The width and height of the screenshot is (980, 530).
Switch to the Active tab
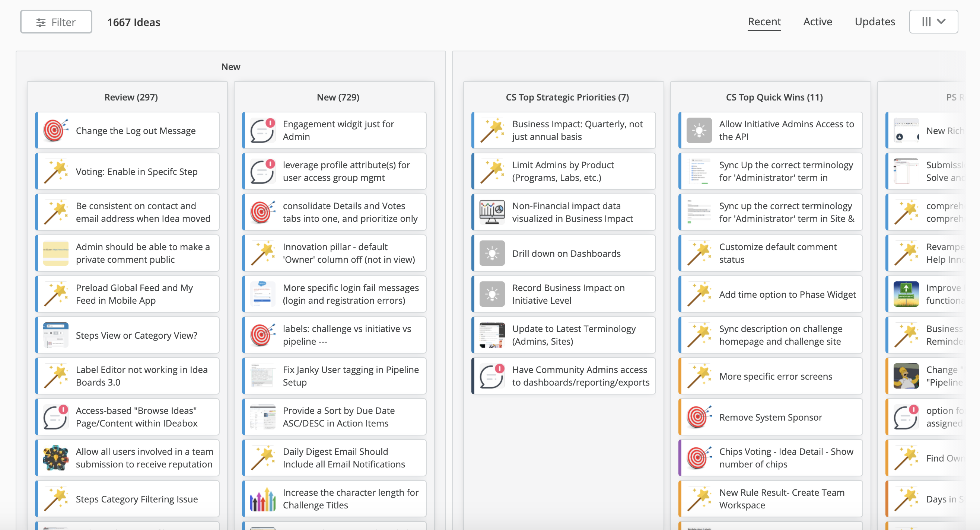click(x=818, y=22)
